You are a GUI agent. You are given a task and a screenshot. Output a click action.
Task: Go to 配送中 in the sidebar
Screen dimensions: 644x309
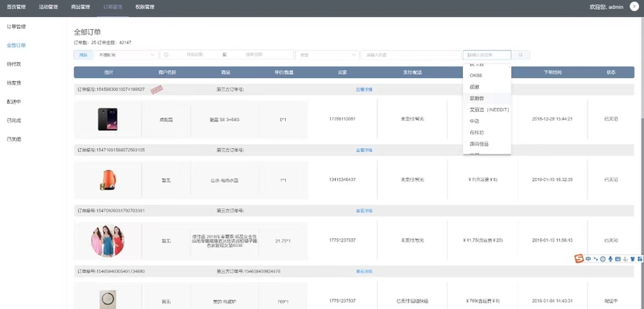tap(14, 101)
